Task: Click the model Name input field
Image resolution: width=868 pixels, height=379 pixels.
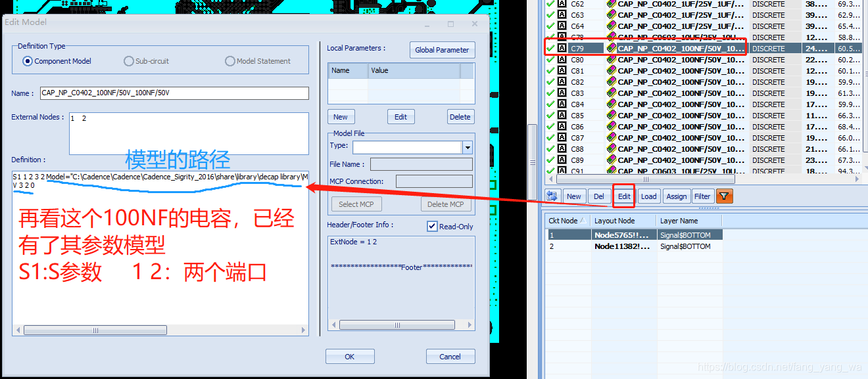Action: [x=174, y=93]
